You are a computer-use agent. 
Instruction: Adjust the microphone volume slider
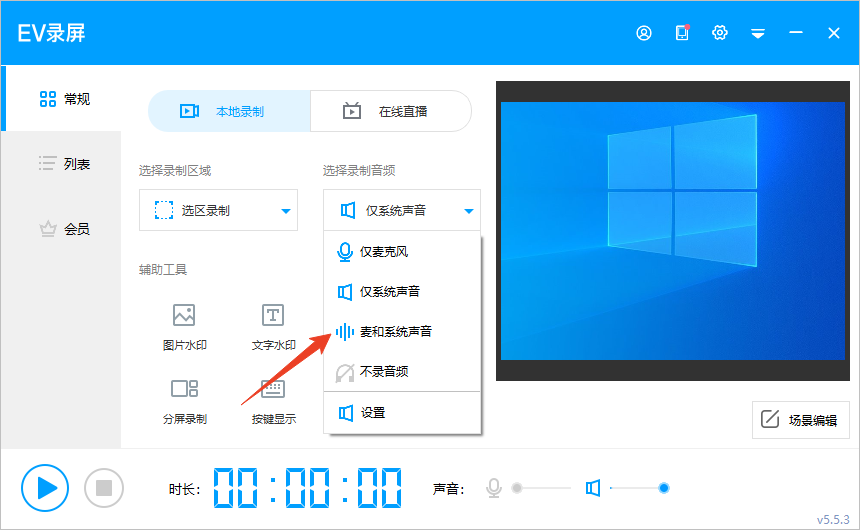pyautogui.click(x=541, y=488)
